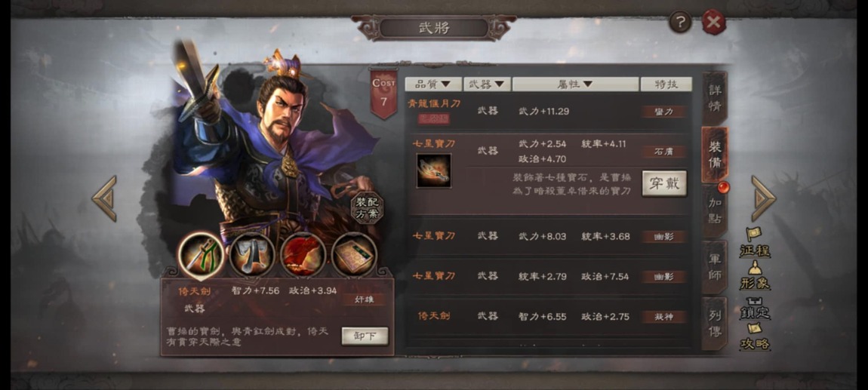
Task: Open the 形象 appearance icon
Action: click(755, 275)
